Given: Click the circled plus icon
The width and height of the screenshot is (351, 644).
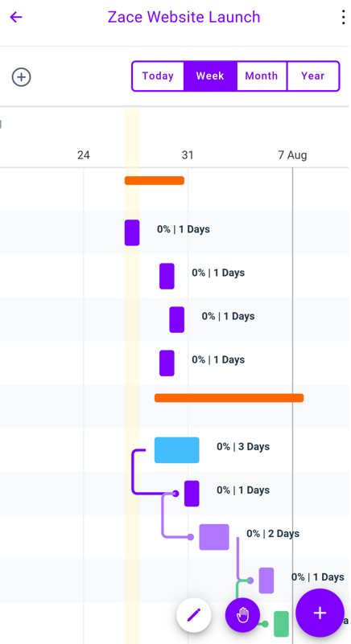Looking at the screenshot, I should coord(22,77).
